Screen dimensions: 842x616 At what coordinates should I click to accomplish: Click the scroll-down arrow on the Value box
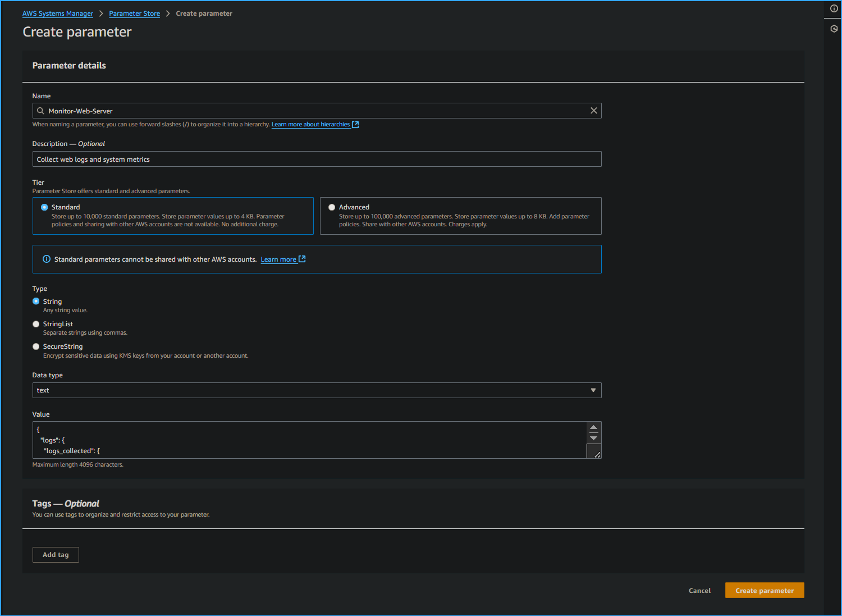[594, 439]
